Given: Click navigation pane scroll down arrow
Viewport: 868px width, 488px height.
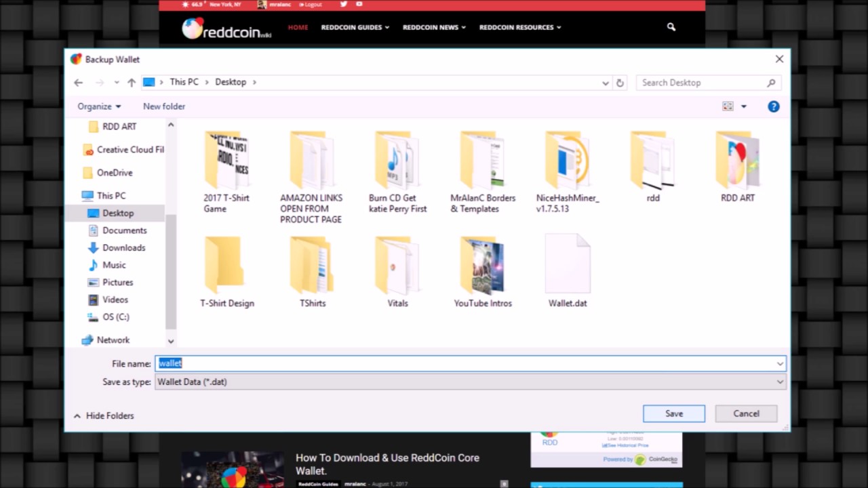Looking at the screenshot, I should [x=171, y=341].
